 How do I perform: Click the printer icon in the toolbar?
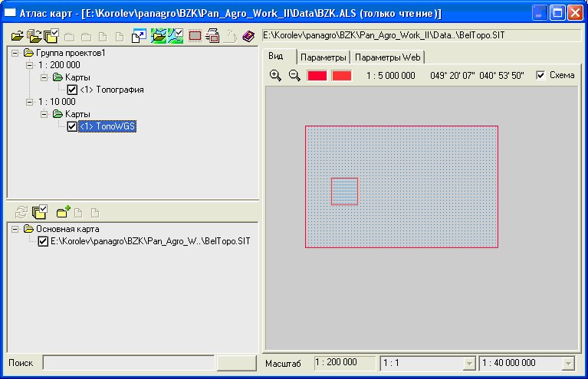pos(213,36)
